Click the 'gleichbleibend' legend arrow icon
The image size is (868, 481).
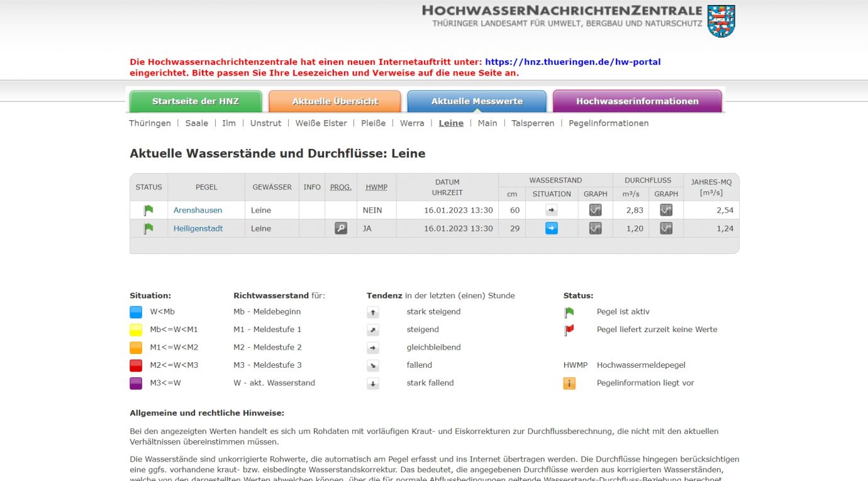click(x=373, y=347)
